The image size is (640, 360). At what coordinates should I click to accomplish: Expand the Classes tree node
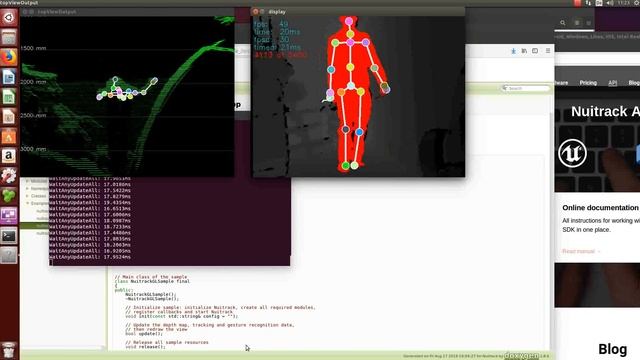pyautogui.click(x=27, y=196)
